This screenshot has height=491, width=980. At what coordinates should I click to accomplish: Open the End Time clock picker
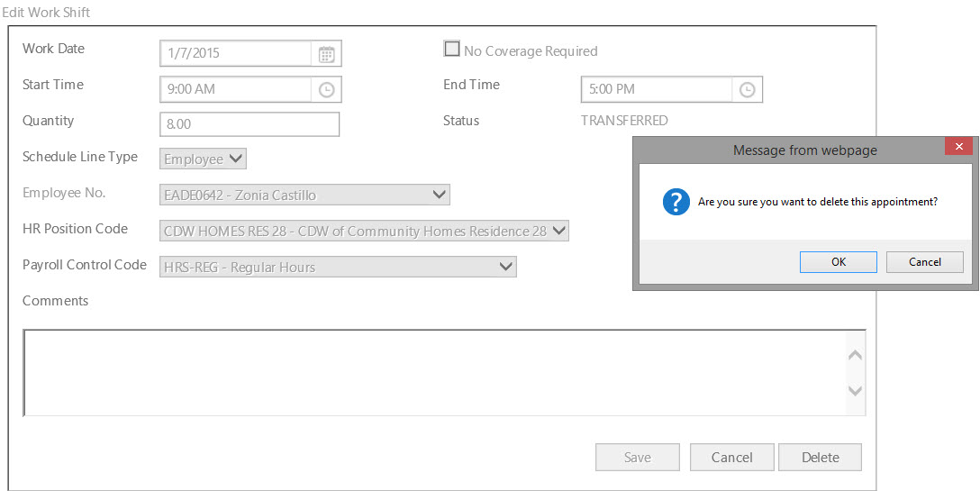click(747, 90)
